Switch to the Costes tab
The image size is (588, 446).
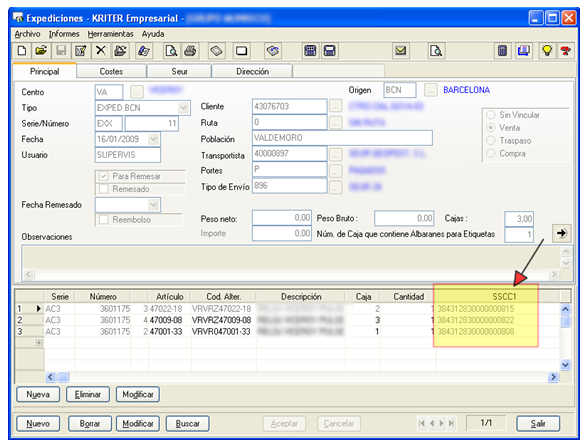coord(111,71)
